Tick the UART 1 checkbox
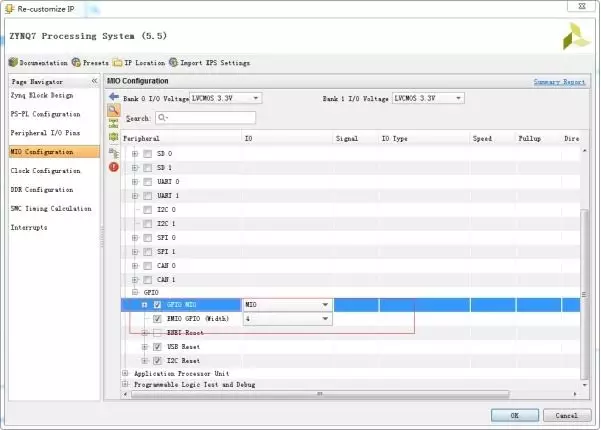The image size is (601, 430). [147, 196]
